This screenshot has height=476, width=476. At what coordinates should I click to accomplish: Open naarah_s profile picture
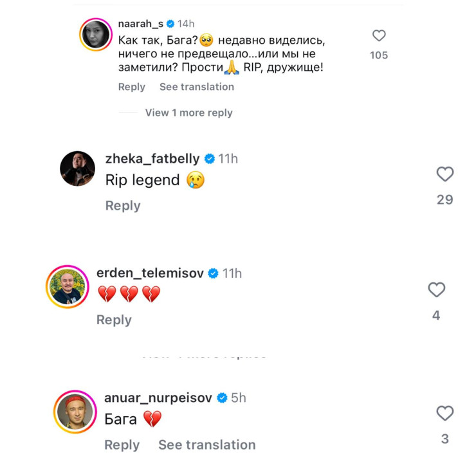tap(96, 35)
